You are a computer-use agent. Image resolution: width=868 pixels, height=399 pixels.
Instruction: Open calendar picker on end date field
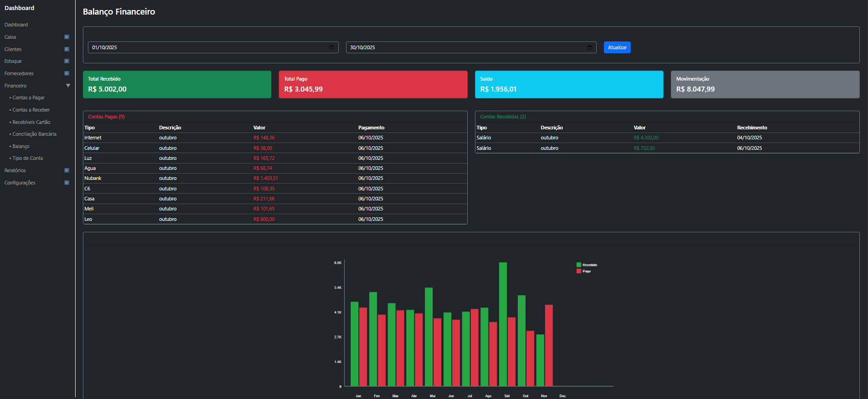(x=589, y=47)
